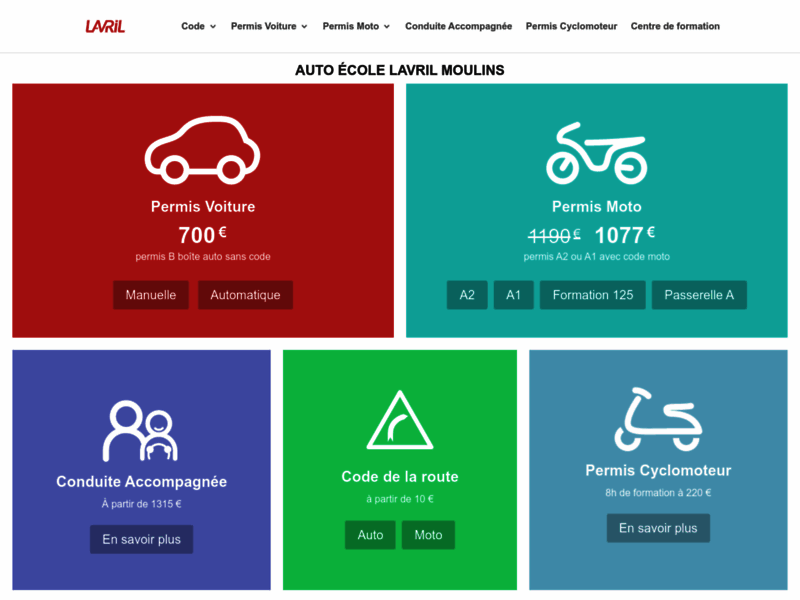Select the Manuelle option
This screenshot has height=600, width=800.
click(x=151, y=295)
